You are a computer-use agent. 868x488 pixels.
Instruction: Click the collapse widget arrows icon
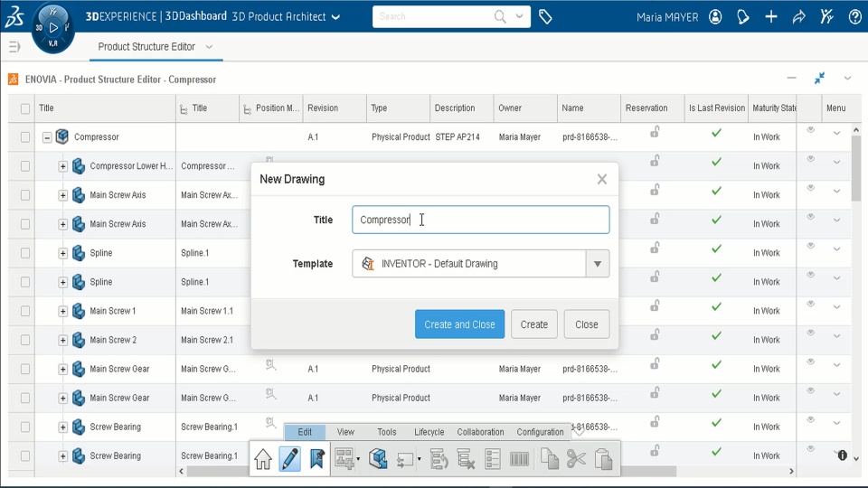pos(820,79)
